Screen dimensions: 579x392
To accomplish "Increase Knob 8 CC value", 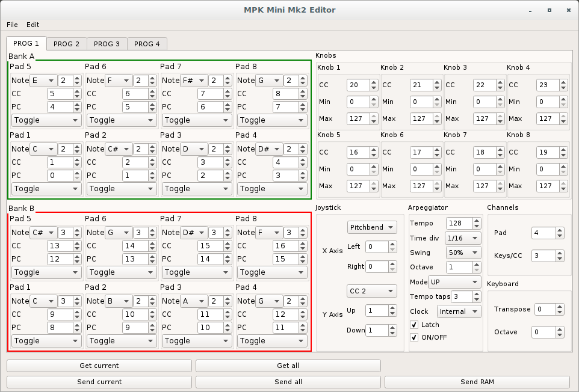I will (x=563, y=150).
